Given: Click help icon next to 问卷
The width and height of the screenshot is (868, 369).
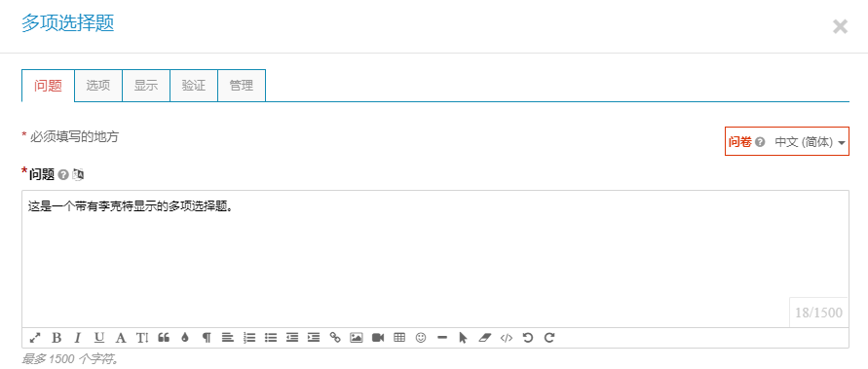Looking at the screenshot, I should [x=760, y=142].
